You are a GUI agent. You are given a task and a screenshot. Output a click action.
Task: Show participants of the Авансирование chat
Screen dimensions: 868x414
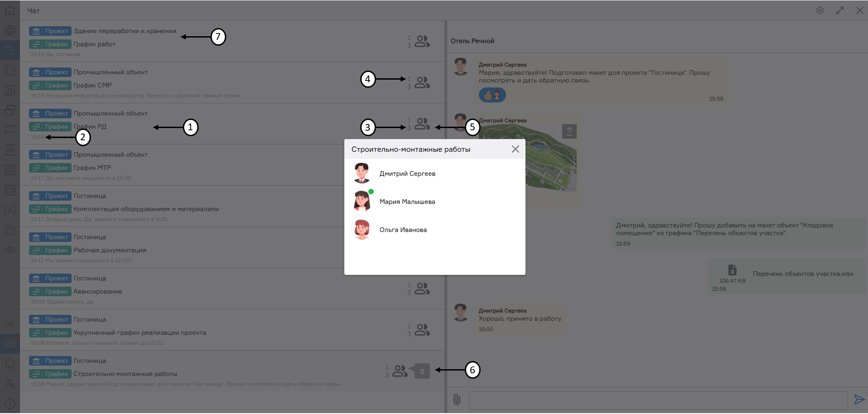click(422, 289)
